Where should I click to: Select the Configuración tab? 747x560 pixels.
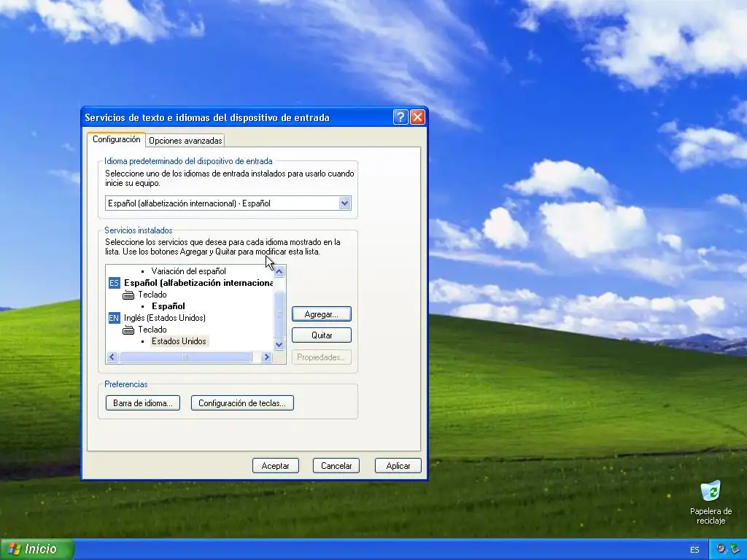coord(116,139)
